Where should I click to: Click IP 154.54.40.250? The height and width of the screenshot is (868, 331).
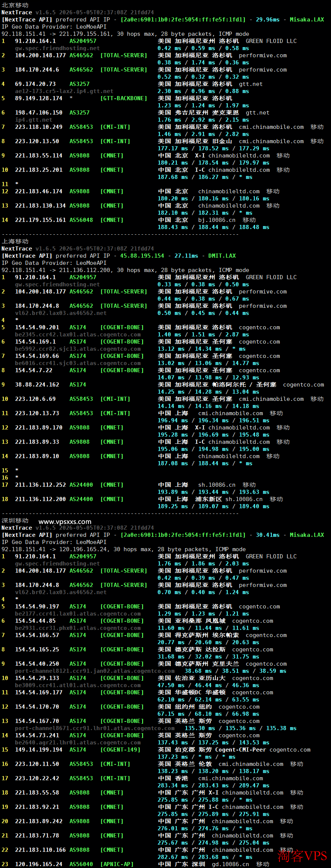pyautogui.click(x=37, y=664)
